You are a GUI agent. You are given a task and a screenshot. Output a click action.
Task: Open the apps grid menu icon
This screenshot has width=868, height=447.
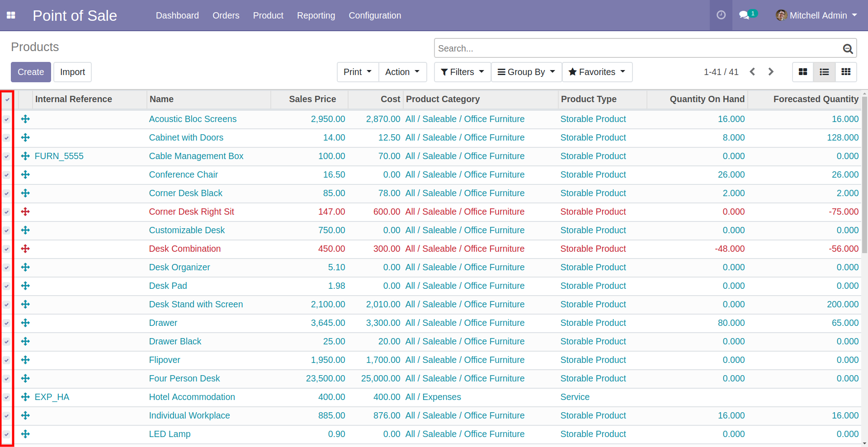click(11, 15)
